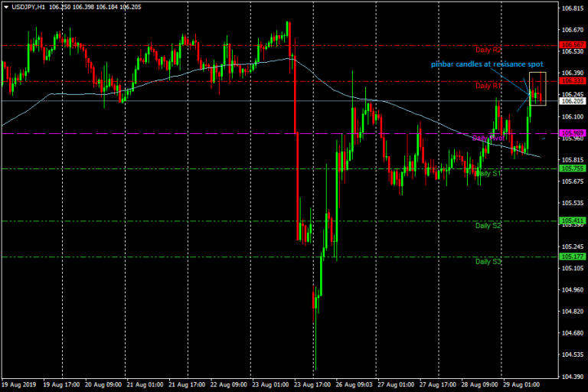Click the rectangle highlighting the pinbar candles
Viewport: 588px width, 392px height.
537,89
